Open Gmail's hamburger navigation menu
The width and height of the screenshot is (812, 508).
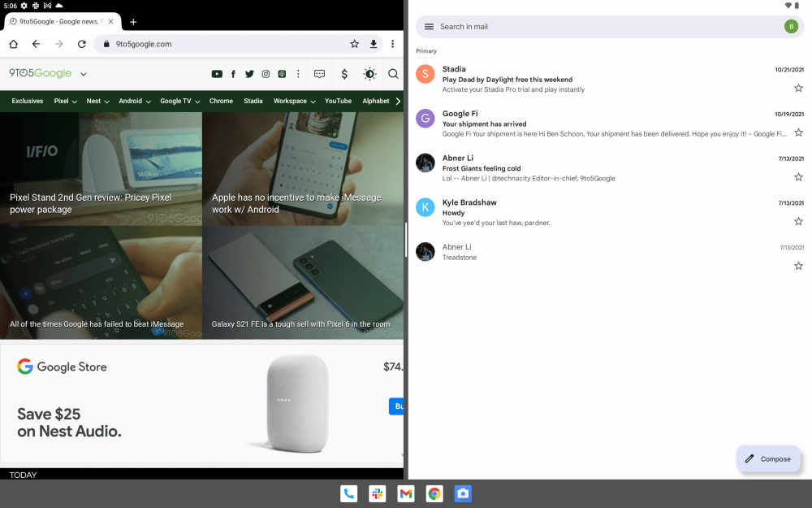(x=429, y=27)
